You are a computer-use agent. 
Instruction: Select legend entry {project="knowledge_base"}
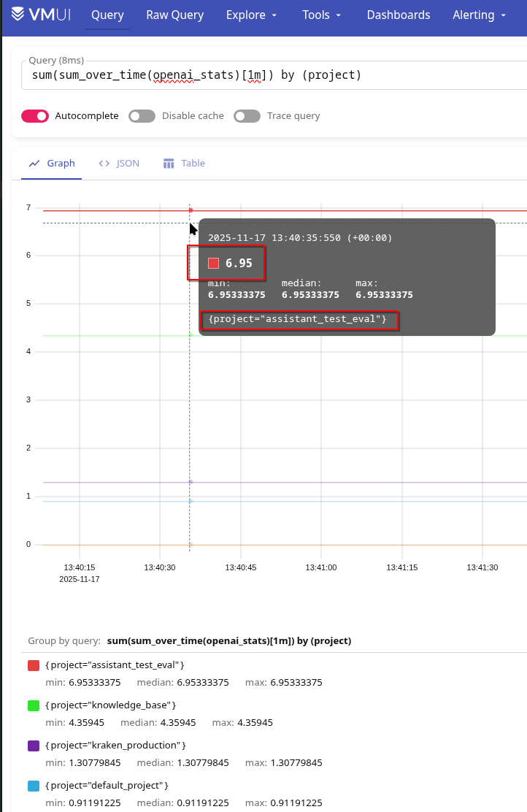[x=111, y=705]
